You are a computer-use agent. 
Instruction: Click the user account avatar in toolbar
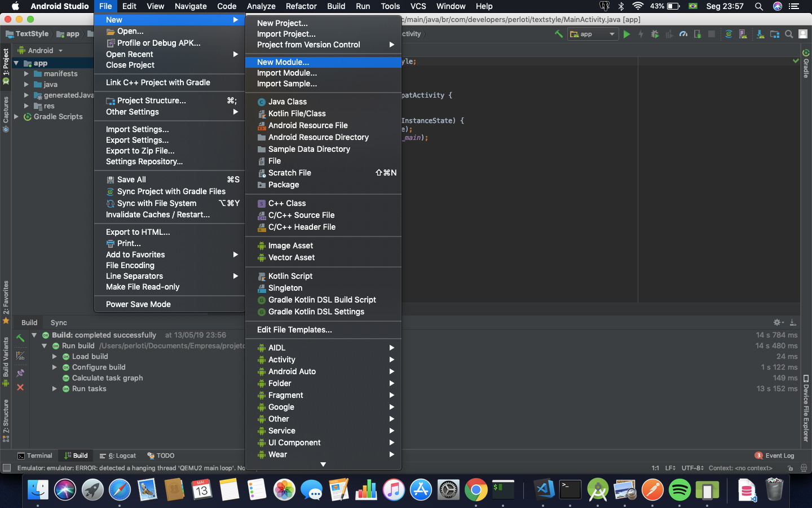[x=804, y=34]
